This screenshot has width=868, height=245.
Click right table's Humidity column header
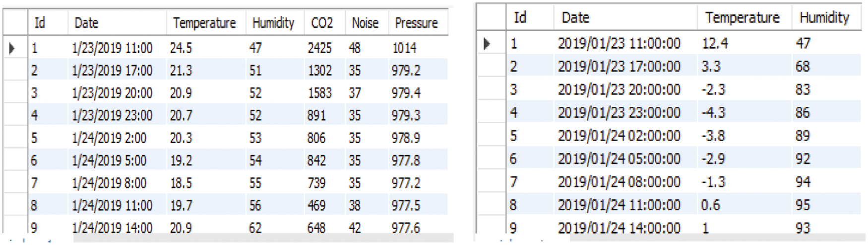(824, 18)
